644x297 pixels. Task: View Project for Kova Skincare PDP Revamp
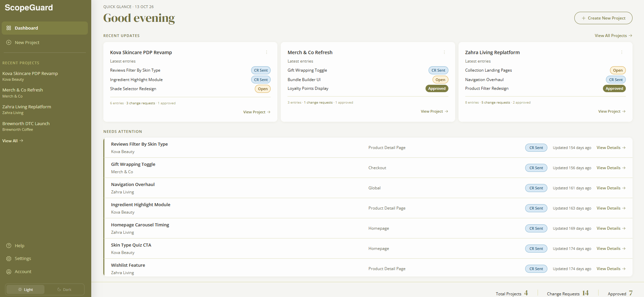pyautogui.click(x=257, y=112)
